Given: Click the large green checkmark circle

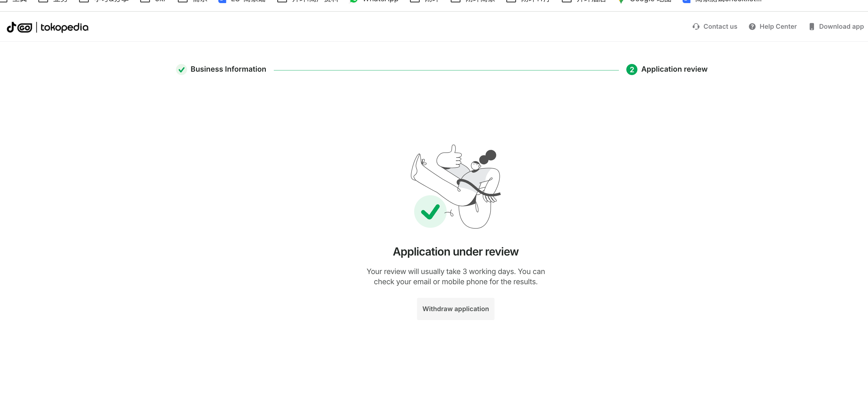Looking at the screenshot, I should 430,212.
